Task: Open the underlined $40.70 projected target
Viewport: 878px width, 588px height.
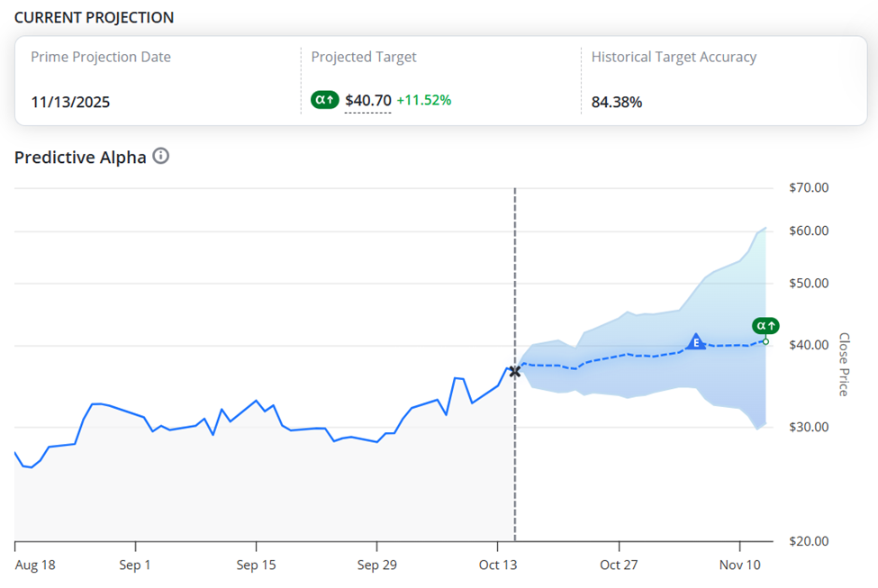Action: [368, 101]
